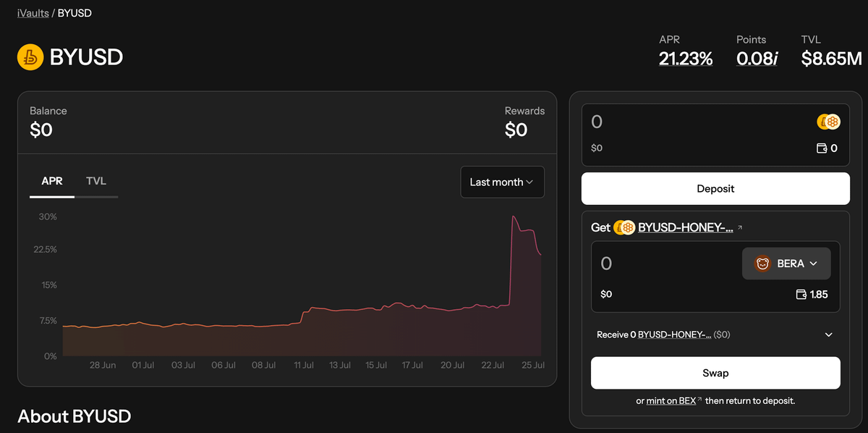Viewport: 868px width, 433px height.
Task: Click the Points value 0.08i
Action: tap(757, 59)
